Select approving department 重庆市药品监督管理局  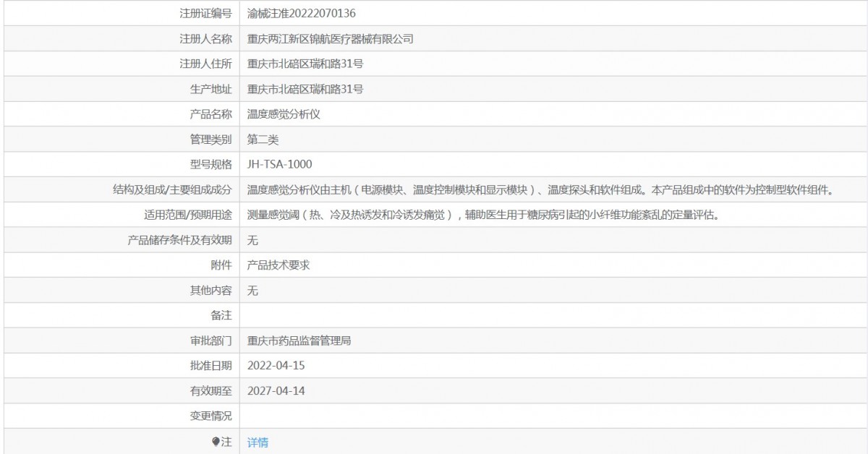pyautogui.click(x=299, y=340)
